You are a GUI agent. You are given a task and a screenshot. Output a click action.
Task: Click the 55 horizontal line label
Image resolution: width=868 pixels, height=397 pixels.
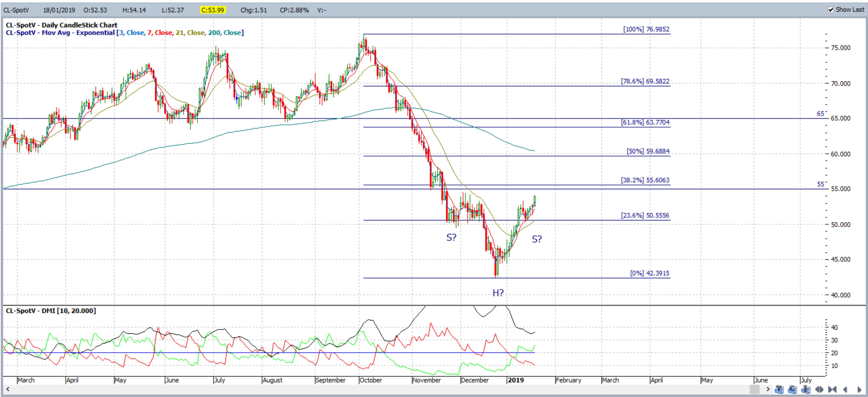(820, 184)
